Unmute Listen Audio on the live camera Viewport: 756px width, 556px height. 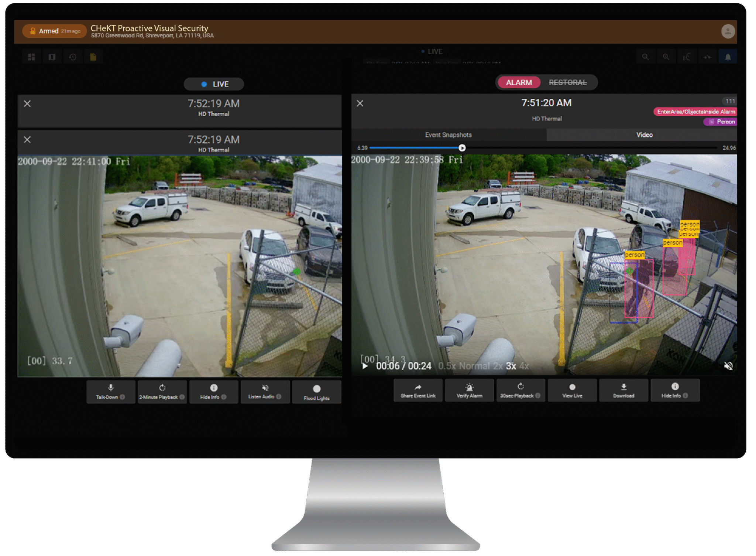pyautogui.click(x=265, y=392)
